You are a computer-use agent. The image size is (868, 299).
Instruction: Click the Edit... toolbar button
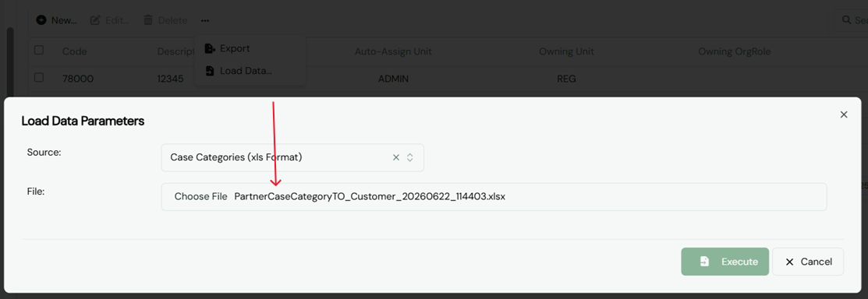(110, 20)
